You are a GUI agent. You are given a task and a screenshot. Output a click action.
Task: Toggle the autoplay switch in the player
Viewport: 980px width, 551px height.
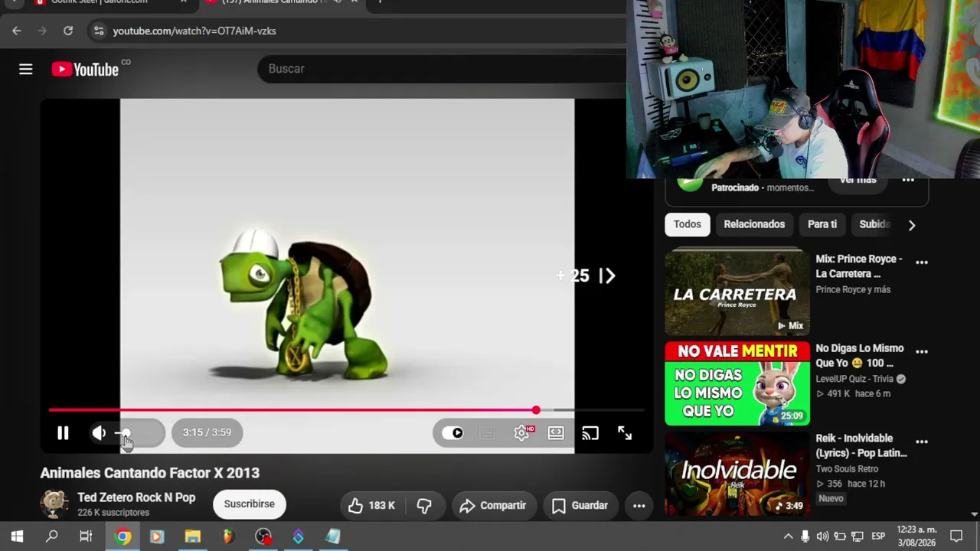point(453,433)
